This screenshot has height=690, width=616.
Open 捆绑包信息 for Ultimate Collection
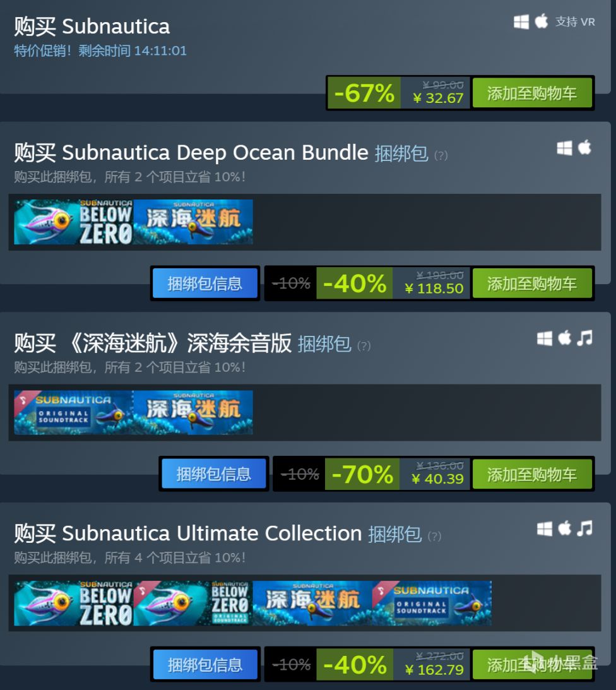(x=205, y=665)
